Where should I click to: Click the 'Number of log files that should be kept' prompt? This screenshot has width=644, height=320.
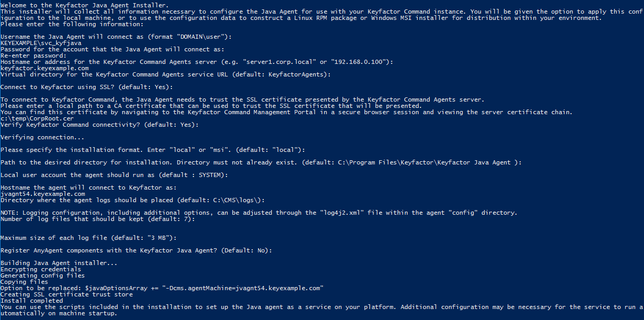[98, 219]
